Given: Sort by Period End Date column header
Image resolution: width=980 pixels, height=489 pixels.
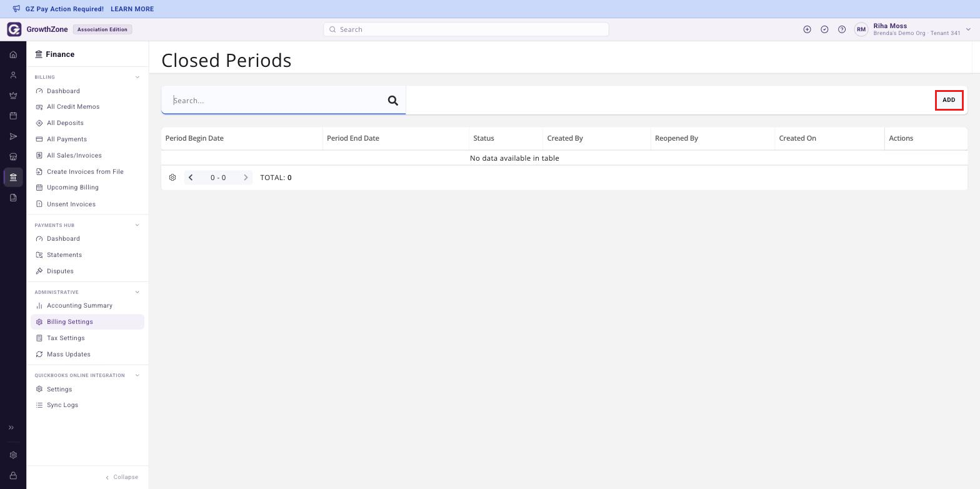Looking at the screenshot, I should (x=396, y=138).
